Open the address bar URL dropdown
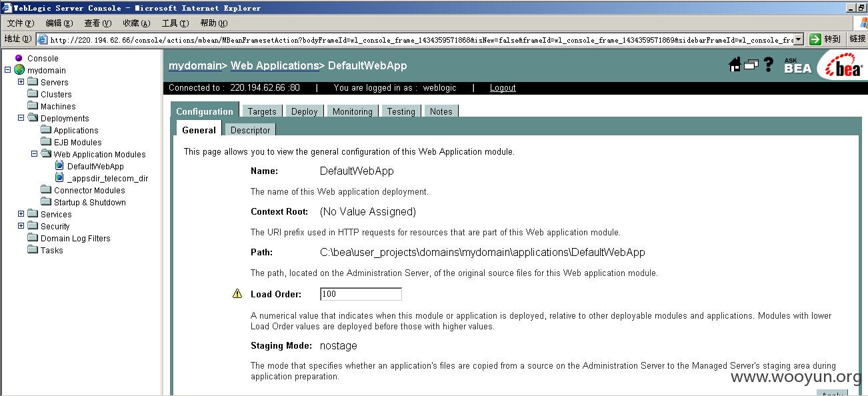 click(x=799, y=39)
